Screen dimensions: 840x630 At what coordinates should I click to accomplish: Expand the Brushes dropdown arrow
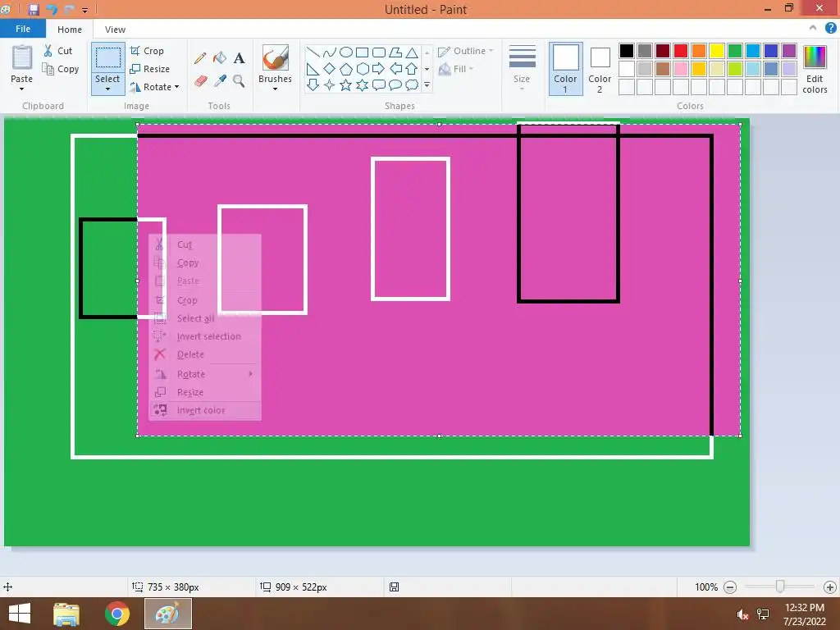click(x=276, y=89)
